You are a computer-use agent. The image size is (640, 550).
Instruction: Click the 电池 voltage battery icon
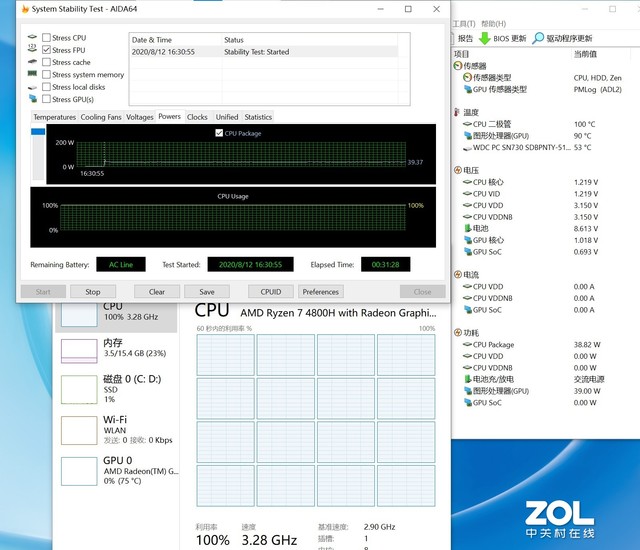(467, 228)
